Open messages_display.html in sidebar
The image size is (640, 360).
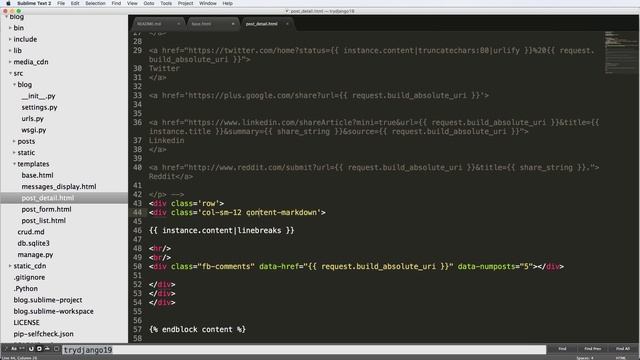(x=59, y=187)
